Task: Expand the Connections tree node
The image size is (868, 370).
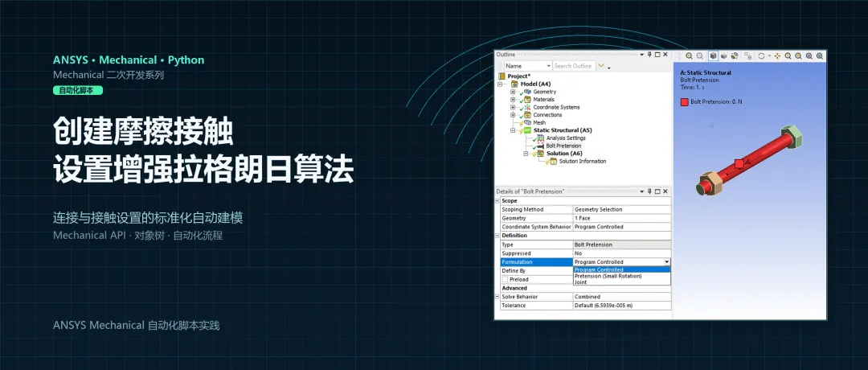Action: click(513, 115)
